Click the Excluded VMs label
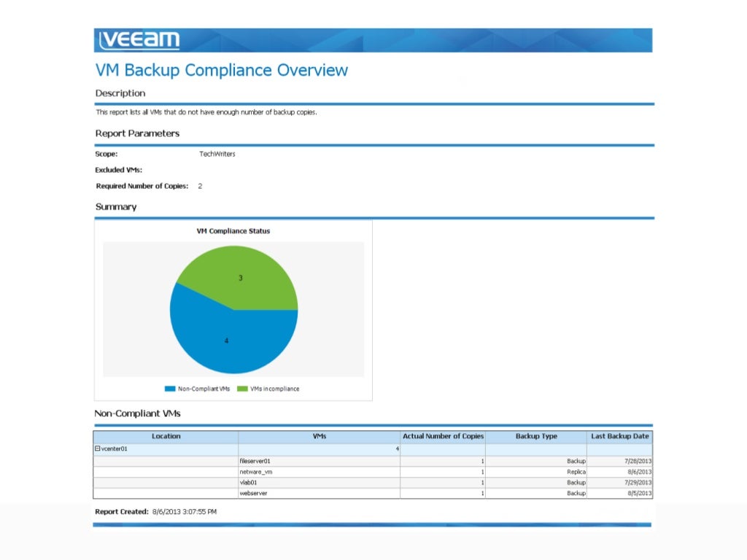 point(119,170)
